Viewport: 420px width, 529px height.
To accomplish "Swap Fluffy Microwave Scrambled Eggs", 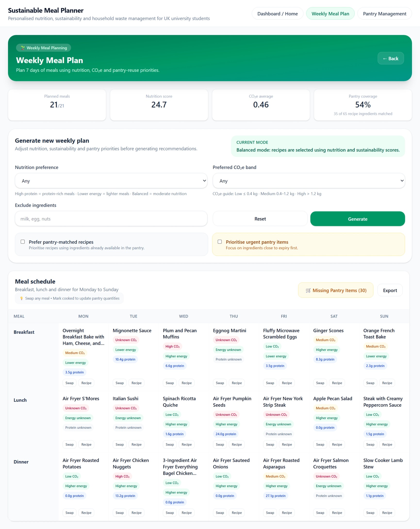I will [270, 383].
